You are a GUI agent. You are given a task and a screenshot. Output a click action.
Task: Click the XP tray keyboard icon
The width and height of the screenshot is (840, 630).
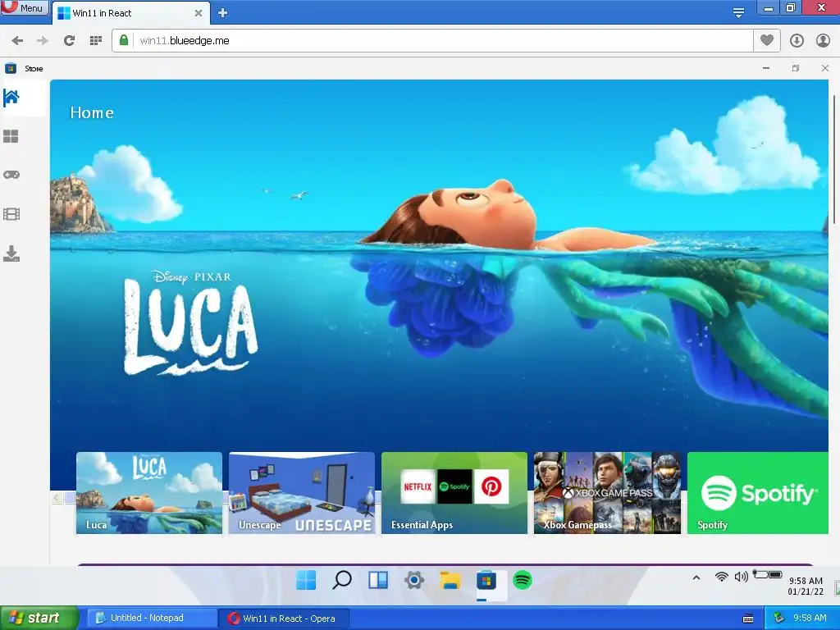(748, 619)
